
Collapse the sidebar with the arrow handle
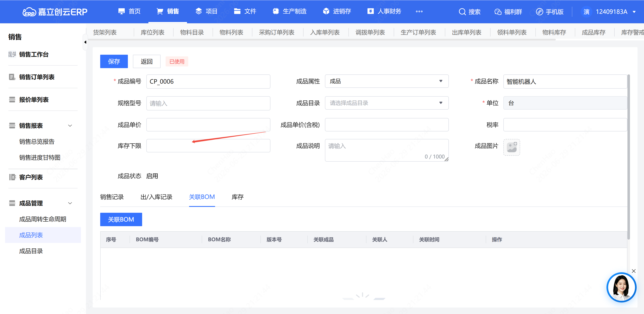tap(85, 42)
